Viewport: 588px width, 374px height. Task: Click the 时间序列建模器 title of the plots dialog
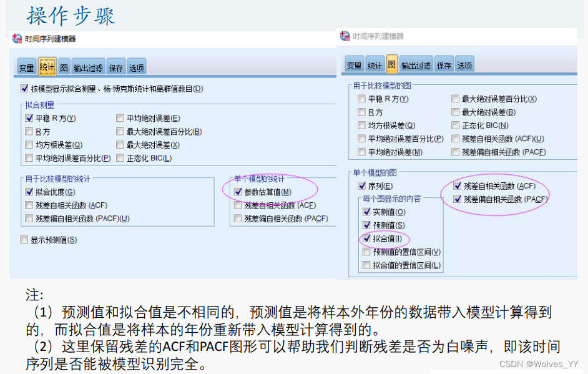click(378, 36)
